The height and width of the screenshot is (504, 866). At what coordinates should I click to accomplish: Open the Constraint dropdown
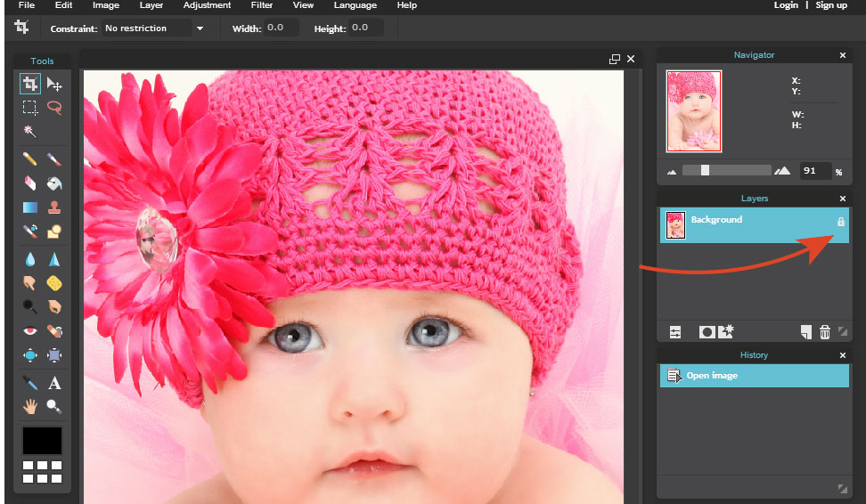tap(200, 28)
